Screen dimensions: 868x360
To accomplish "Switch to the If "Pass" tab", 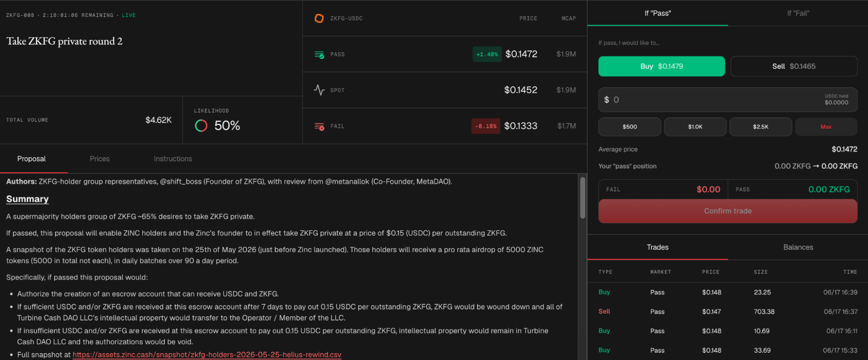I will tap(657, 13).
